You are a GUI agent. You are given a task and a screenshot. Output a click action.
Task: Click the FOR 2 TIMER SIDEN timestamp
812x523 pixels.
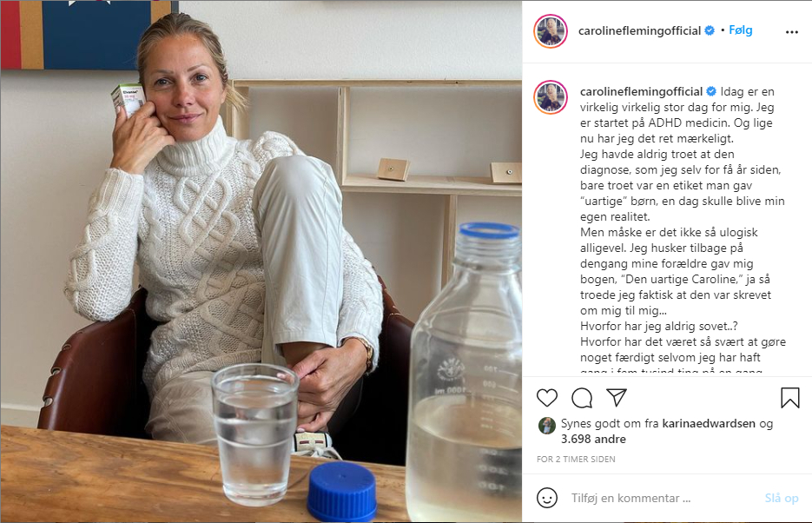pyautogui.click(x=576, y=460)
